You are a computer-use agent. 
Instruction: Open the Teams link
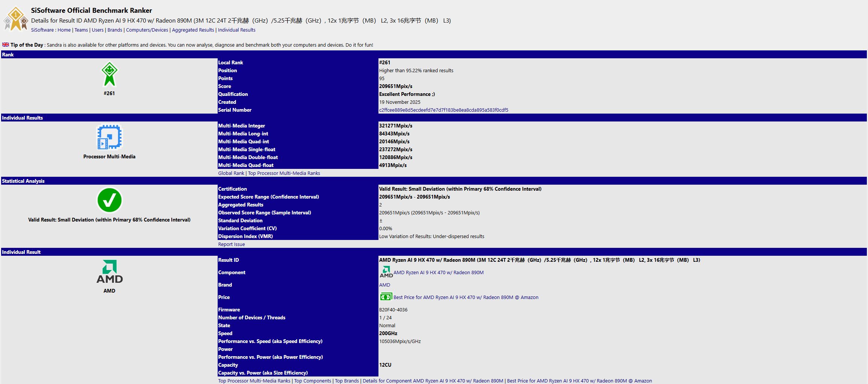81,30
